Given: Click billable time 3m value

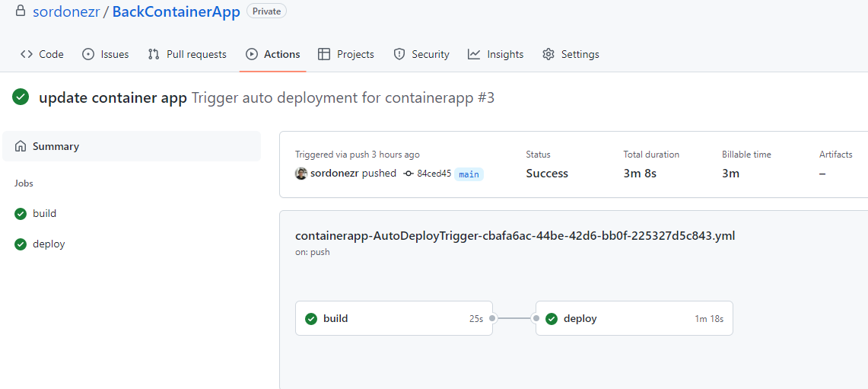Looking at the screenshot, I should click(731, 174).
